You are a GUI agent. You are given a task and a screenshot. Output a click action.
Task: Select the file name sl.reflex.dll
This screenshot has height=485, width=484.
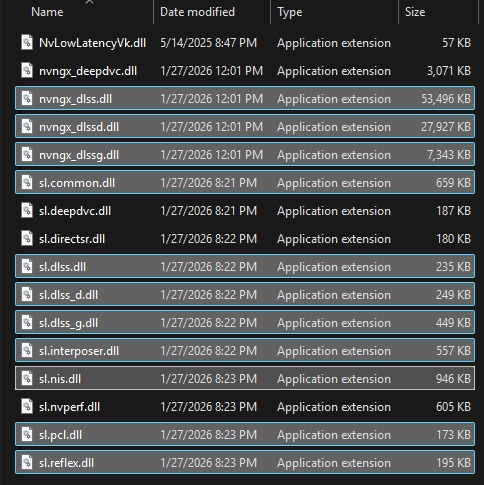pos(66,463)
